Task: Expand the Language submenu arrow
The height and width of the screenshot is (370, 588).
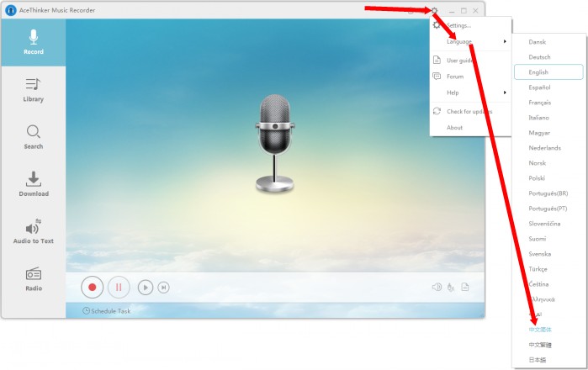Action: (x=505, y=41)
